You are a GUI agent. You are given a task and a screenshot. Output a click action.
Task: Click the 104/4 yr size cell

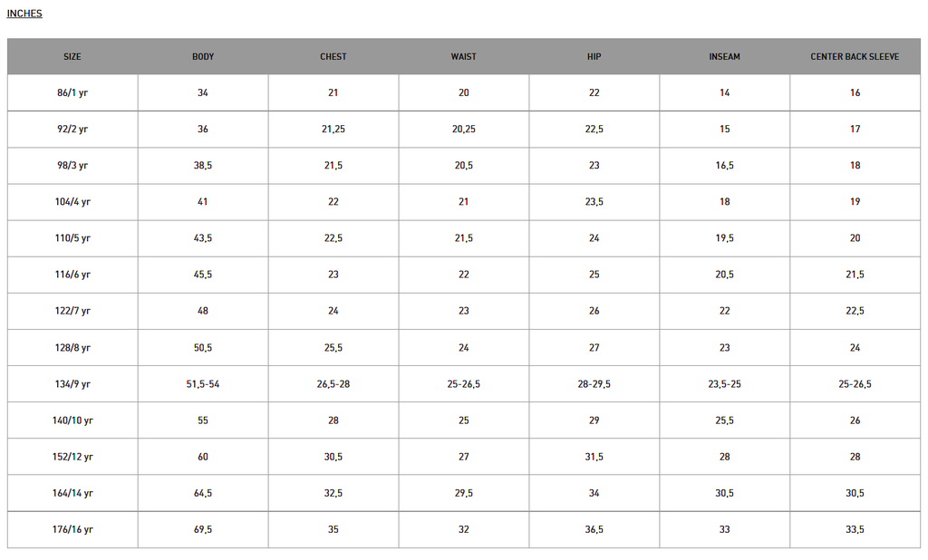coord(72,202)
